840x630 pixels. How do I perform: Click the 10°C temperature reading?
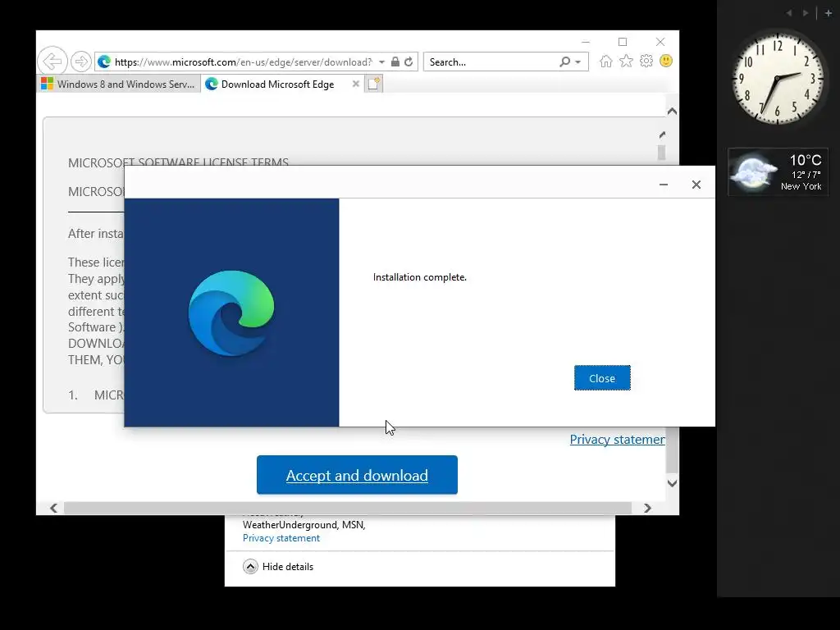pos(806,160)
